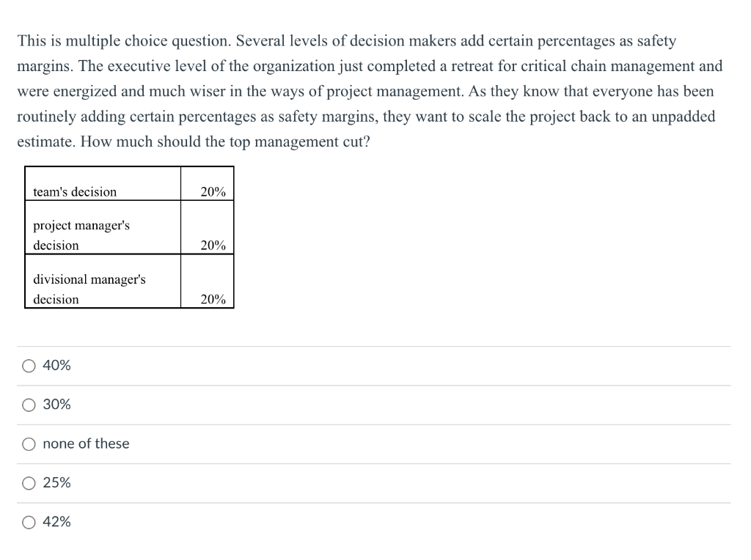Click the 20% value in divisional manager's row

click(x=213, y=299)
